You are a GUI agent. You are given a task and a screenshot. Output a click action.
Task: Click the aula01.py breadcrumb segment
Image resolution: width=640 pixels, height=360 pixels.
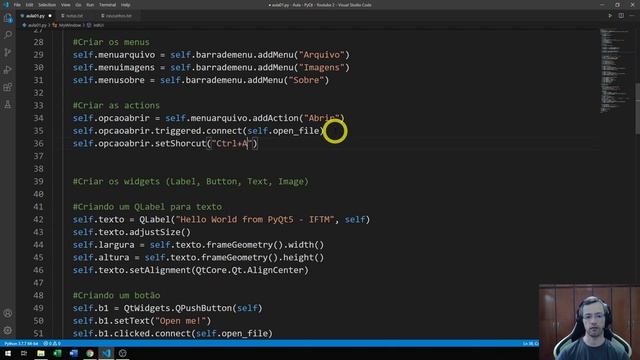tap(37, 25)
